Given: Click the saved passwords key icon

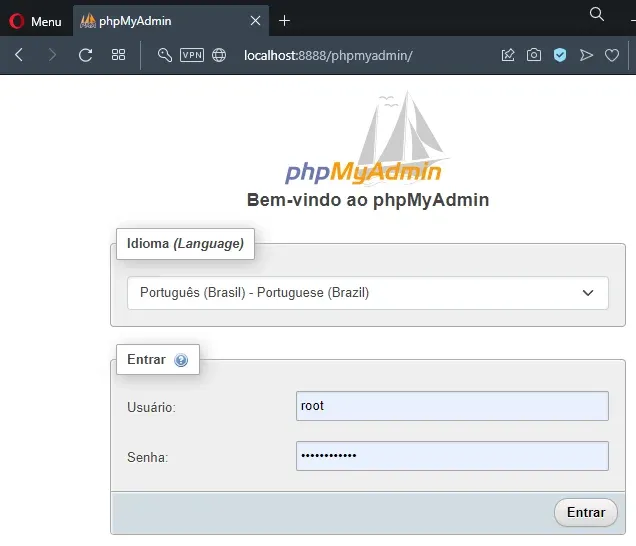Looking at the screenshot, I should (165, 55).
